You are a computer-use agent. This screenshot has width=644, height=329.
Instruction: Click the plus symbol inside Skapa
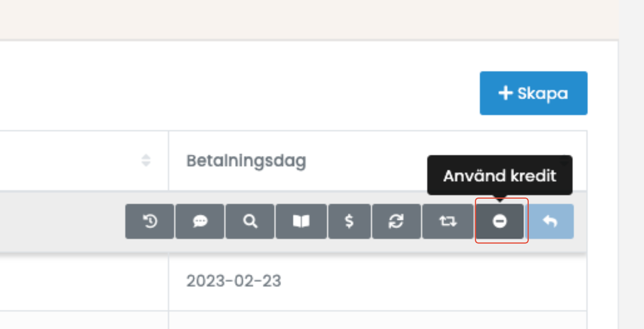pos(506,93)
